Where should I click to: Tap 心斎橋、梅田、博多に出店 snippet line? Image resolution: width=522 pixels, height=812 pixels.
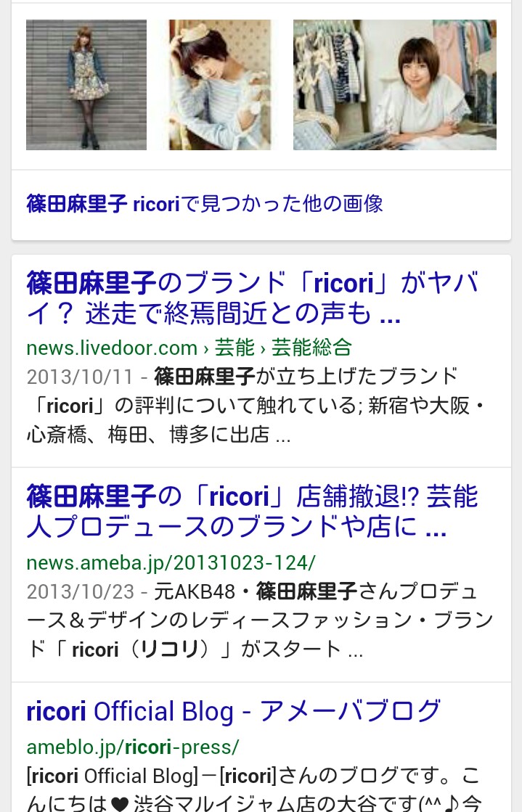(158, 435)
